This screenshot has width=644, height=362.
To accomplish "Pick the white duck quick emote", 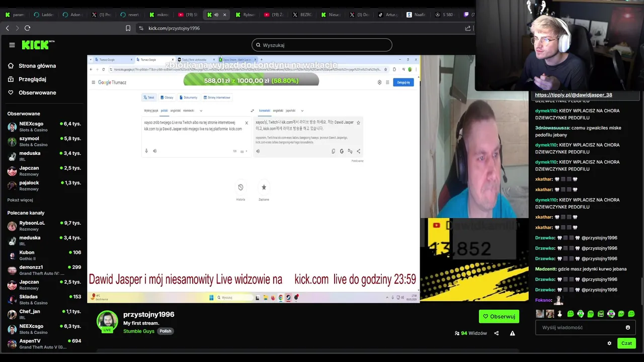I will pyautogui.click(x=560, y=314).
